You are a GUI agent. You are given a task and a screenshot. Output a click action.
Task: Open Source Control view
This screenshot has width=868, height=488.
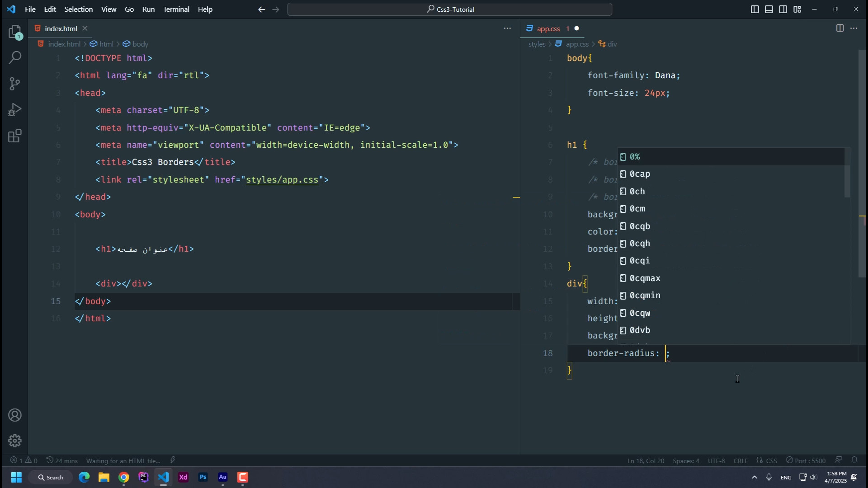coord(15,84)
